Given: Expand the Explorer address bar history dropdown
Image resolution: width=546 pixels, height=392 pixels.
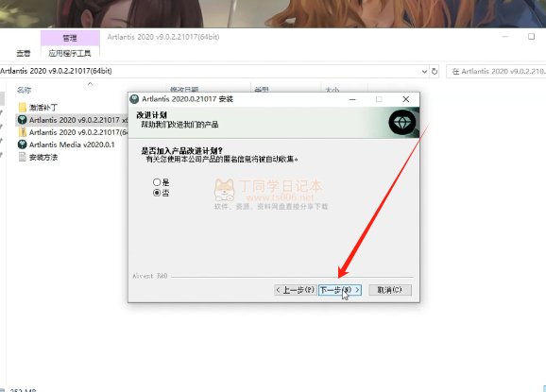Looking at the screenshot, I should (424, 72).
